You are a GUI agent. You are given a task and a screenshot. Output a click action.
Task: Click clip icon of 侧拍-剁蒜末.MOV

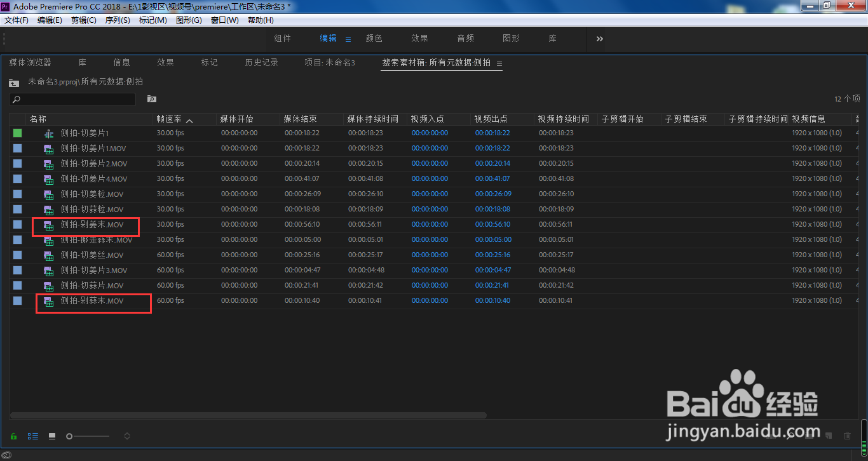pos(48,301)
